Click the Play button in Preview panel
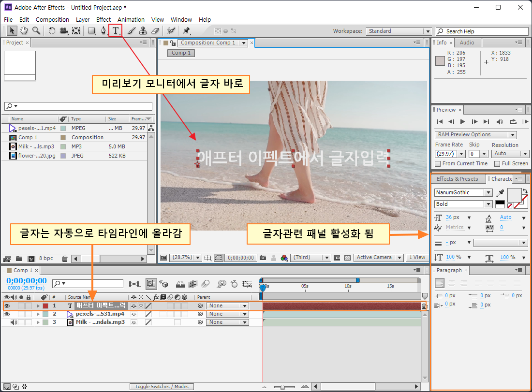Screen dimensions: 532x392 [x=462, y=121]
